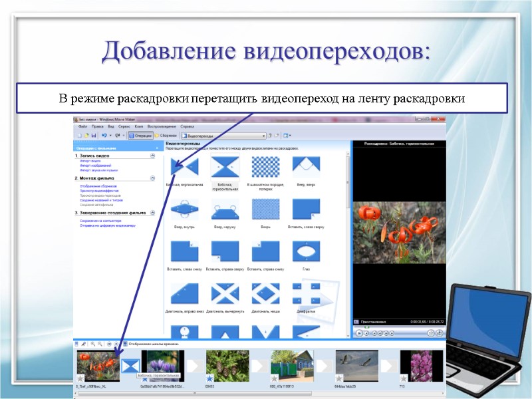The image size is (532, 399).
Task: Click the Импорт звука или музыки link
Action: (98, 170)
